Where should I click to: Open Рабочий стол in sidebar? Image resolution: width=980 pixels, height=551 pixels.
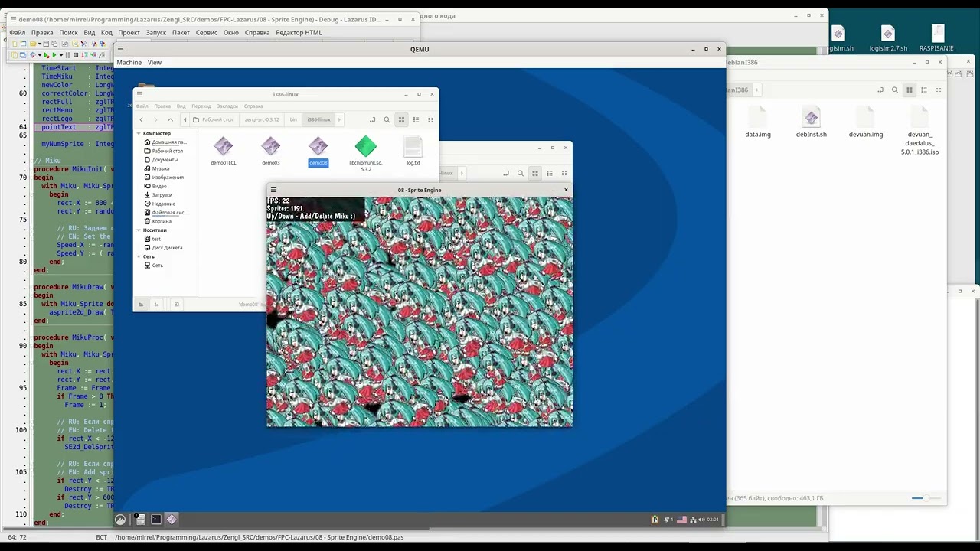point(164,151)
